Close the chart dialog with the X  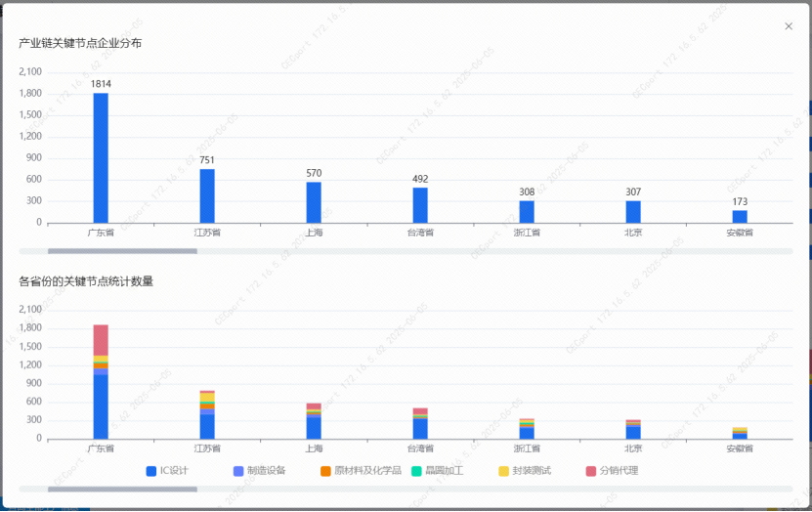tap(789, 26)
